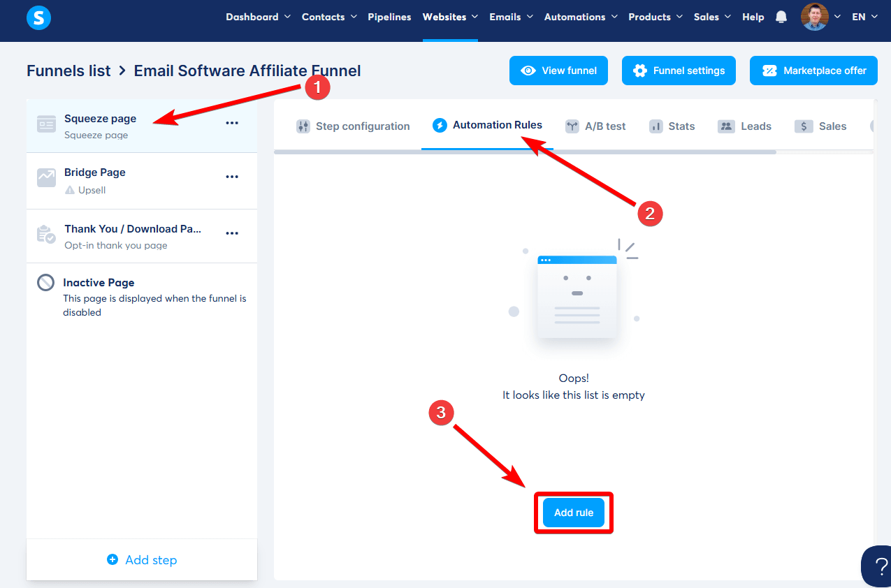Click the Add rule button

pyautogui.click(x=574, y=513)
